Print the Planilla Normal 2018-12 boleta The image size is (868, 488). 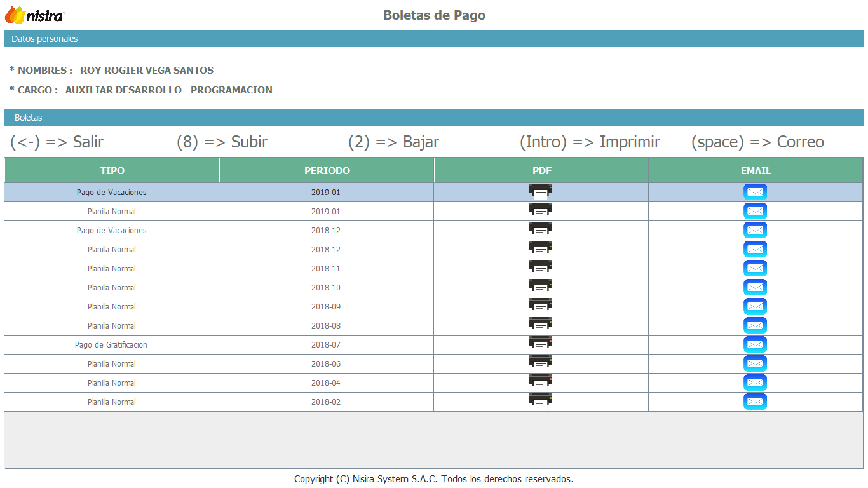pyautogui.click(x=541, y=248)
